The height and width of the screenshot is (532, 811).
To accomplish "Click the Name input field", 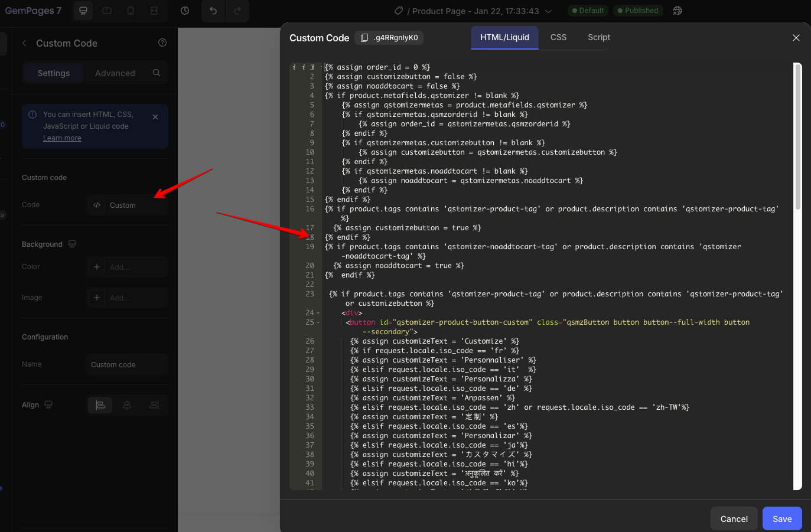I will coord(126,364).
